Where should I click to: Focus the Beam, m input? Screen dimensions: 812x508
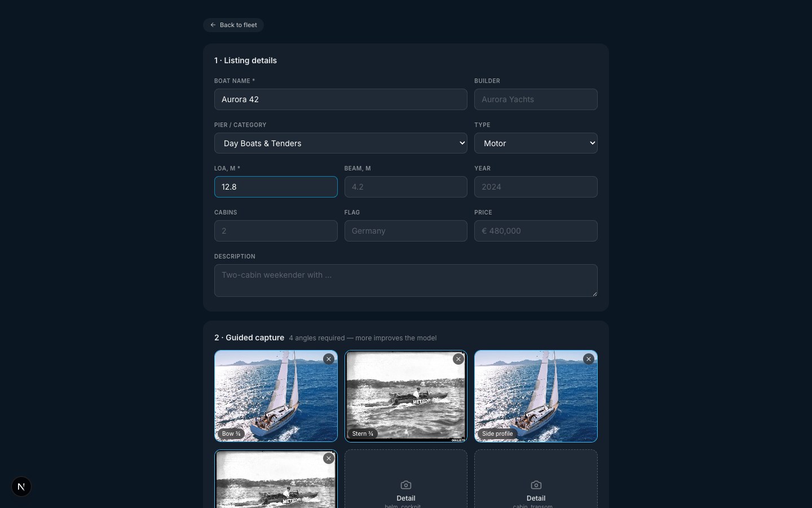406,187
